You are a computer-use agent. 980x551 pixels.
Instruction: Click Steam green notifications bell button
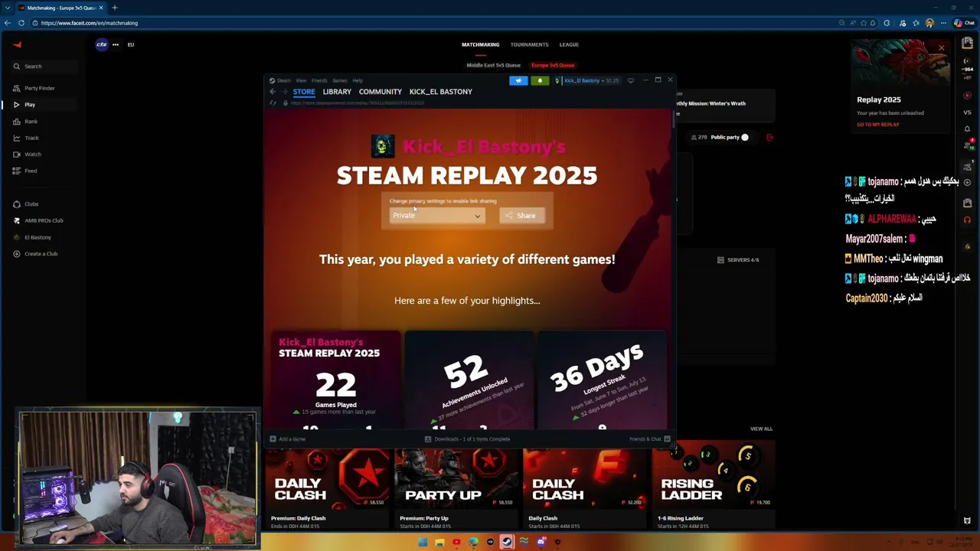pyautogui.click(x=540, y=80)
